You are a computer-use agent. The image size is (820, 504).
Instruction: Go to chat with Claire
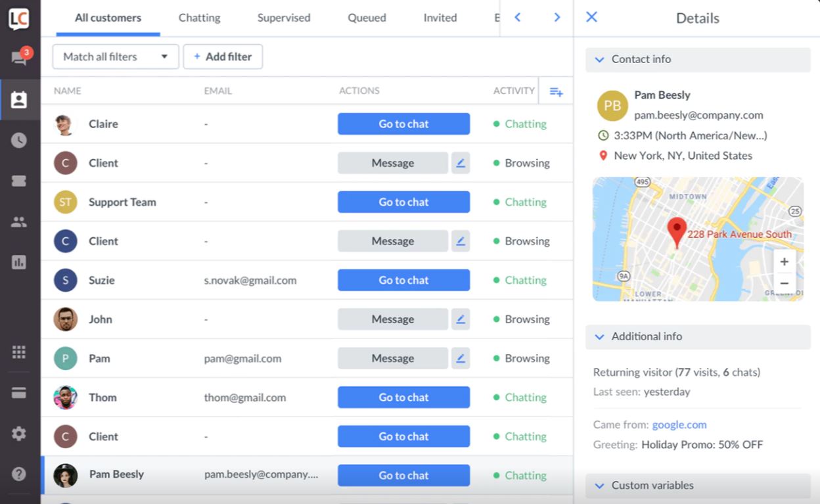tap(403, 124)
